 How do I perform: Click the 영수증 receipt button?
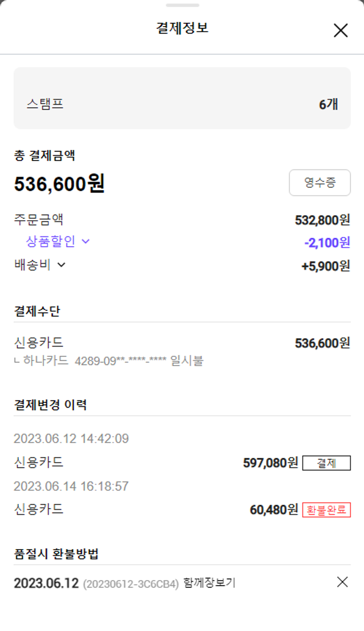coord(319,183)
